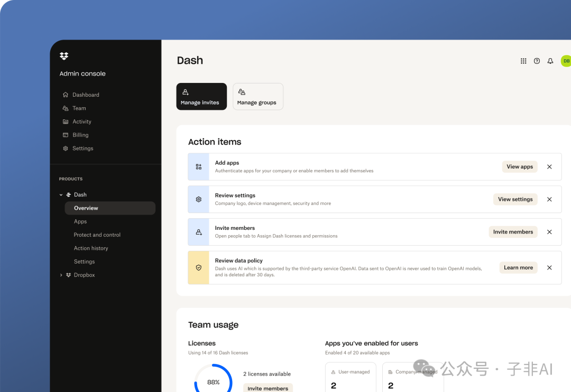The height and width of the screenshot is (392, 571).
Task: Go to Team in the sidebar
Action: click(79, 108)
